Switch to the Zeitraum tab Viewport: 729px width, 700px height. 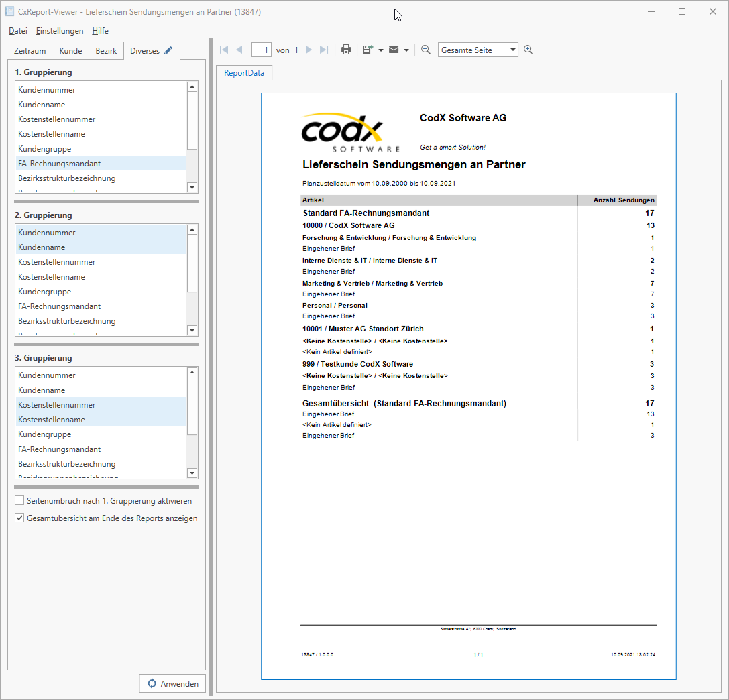click(30, 51)
